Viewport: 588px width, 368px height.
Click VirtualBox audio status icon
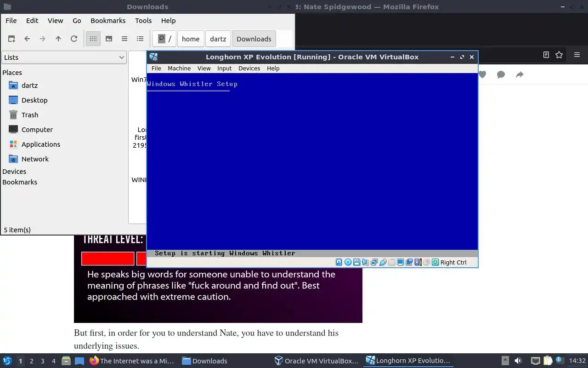(365, 262)
